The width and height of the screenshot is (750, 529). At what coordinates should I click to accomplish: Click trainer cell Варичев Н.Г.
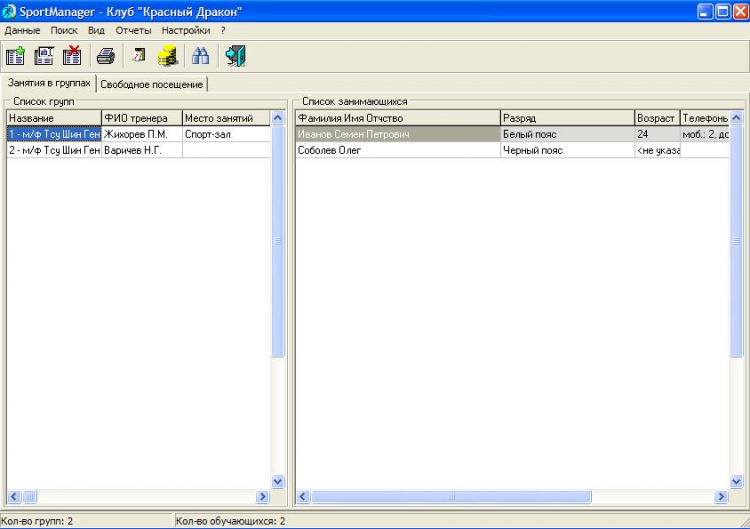(x=142, y=150)
